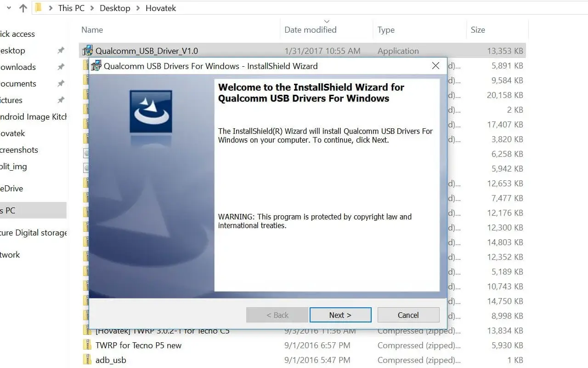Select the TWRP for Tecno P5 new file
Viewport: 588px width, 368px height.
tap(136, 345)
